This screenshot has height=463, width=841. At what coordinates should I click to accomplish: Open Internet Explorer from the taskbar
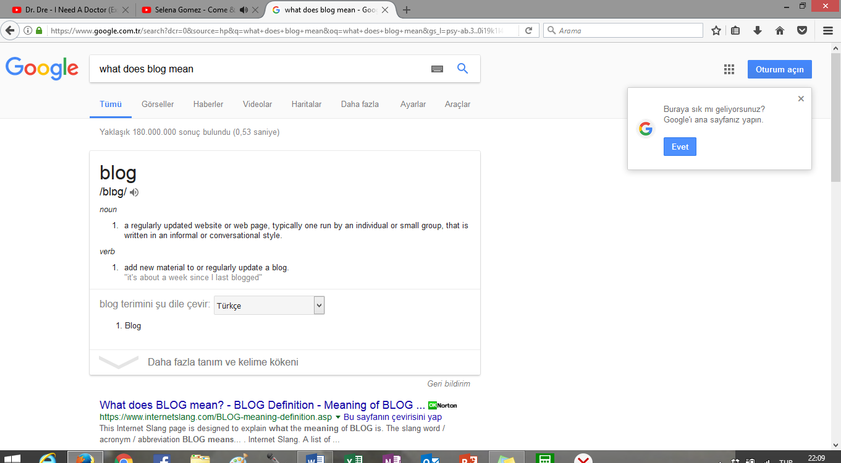pos(48,458)
